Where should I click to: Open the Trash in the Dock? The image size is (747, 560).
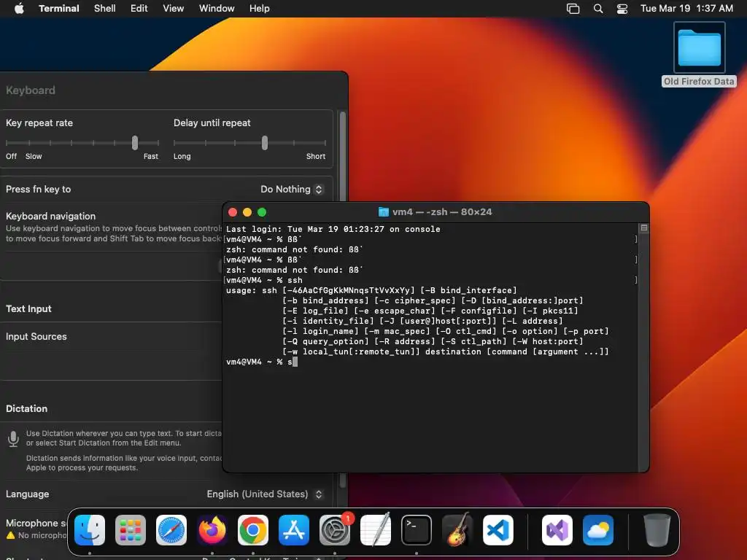point(657,530)
